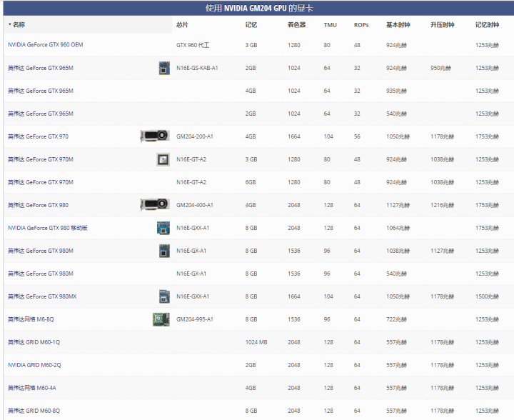Open the 英伟达网格 M6-8Q link
The image size is (514, 420).
[31, 319]
